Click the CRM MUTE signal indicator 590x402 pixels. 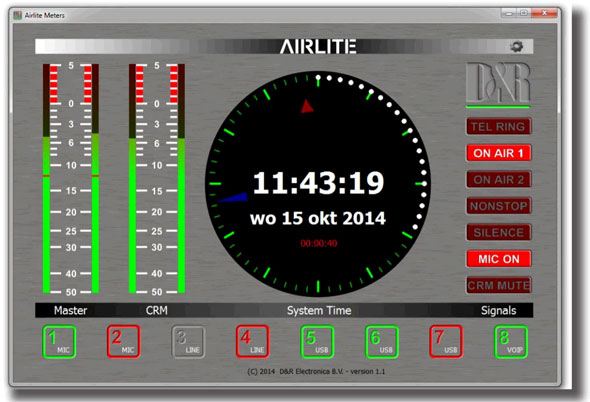(499, 286)
